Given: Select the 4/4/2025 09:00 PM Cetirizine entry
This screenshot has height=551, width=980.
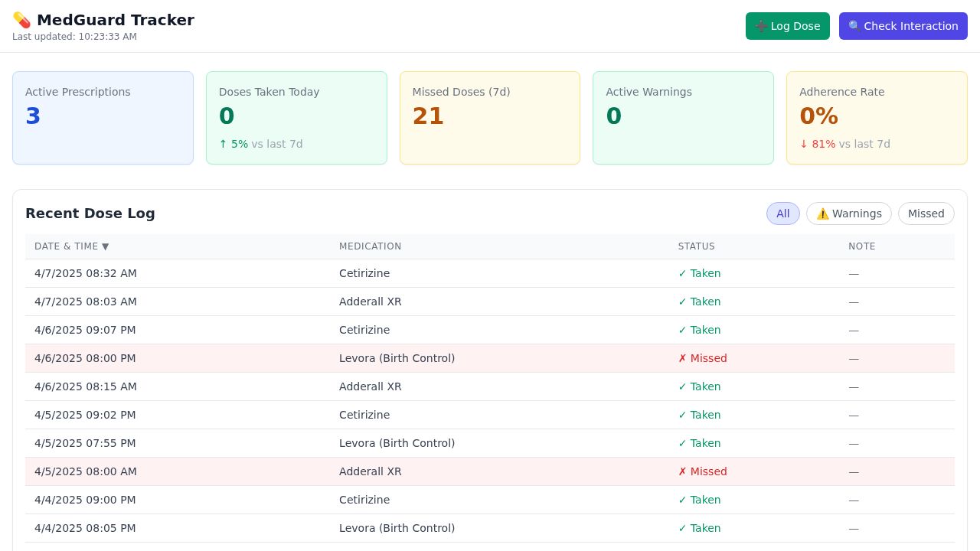Looking at the screenshot, I should [490, 500].
